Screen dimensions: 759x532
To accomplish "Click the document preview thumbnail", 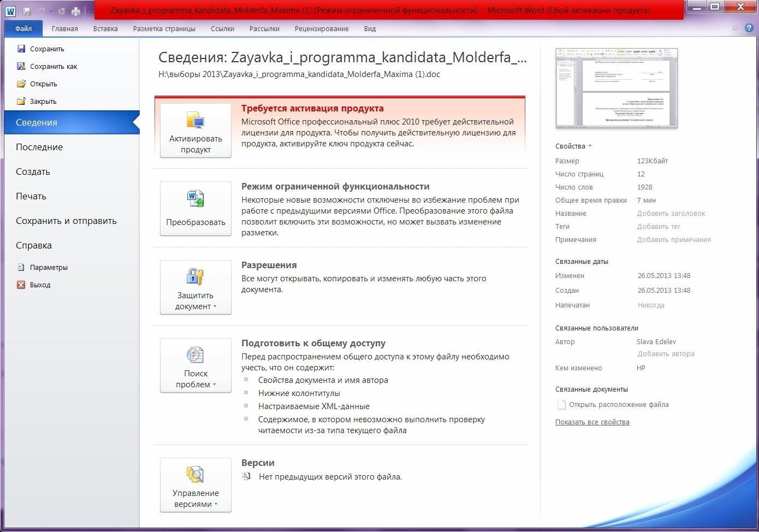I will tap(616, 88).
